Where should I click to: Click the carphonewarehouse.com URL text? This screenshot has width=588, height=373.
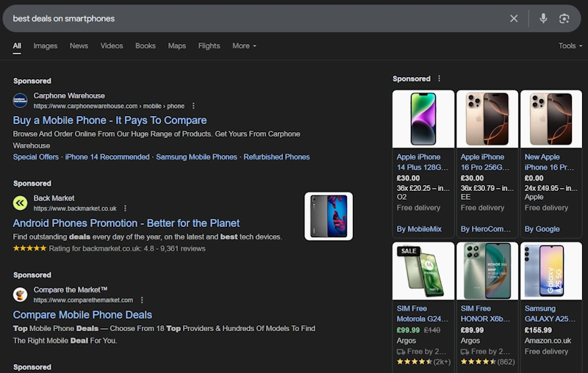point(109,106)
